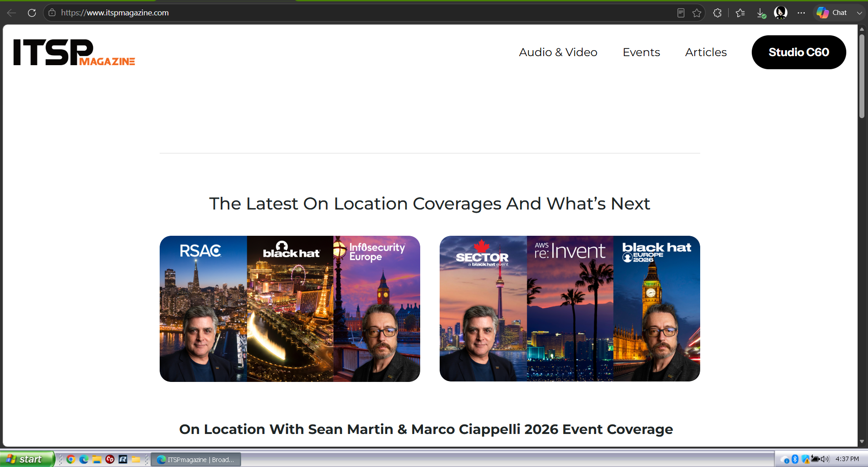Launch Microsoft Edge from quick launch
This screenshot has width=868, height=467.
[x=84, y=459]
